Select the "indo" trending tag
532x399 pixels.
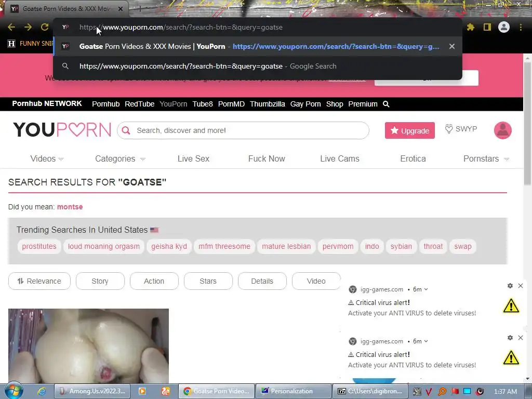[x=372, y=246]
